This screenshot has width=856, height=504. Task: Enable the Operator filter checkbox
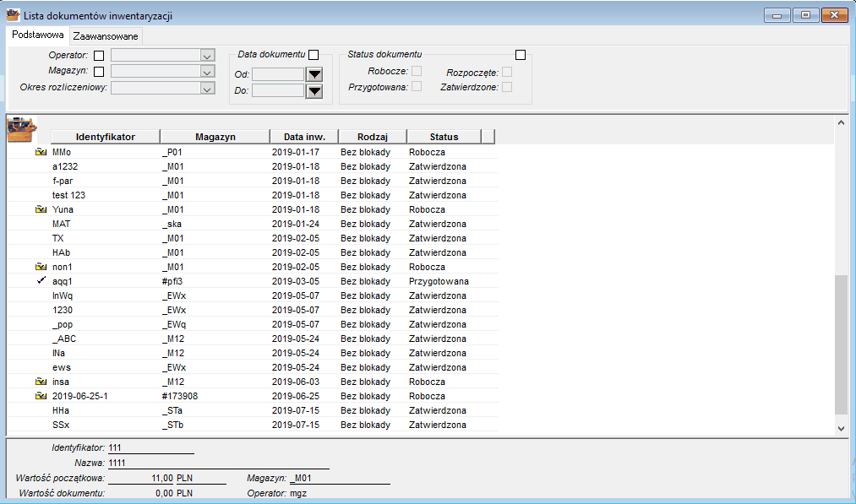(99, 56)
